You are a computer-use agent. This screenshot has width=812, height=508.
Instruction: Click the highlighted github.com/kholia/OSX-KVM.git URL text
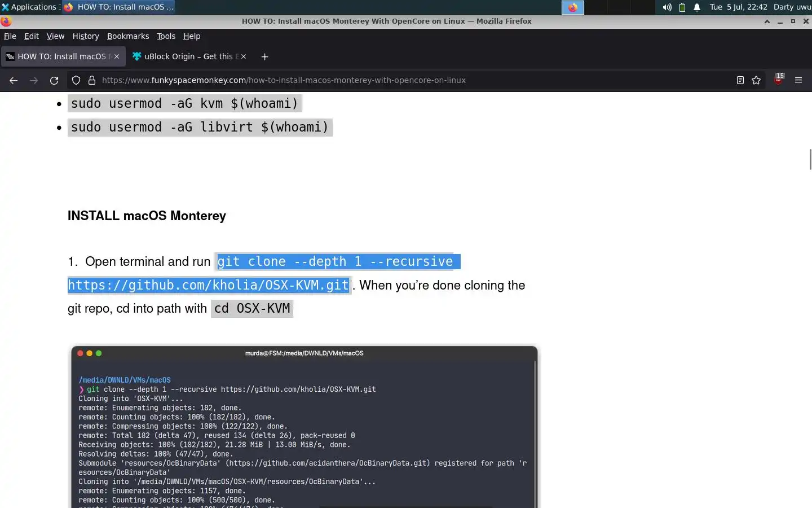pos(209,285)
